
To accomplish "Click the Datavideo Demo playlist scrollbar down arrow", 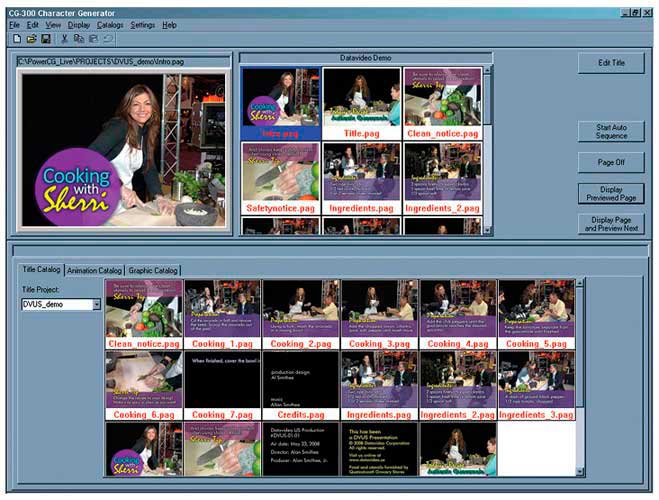I will coord(488,229).
